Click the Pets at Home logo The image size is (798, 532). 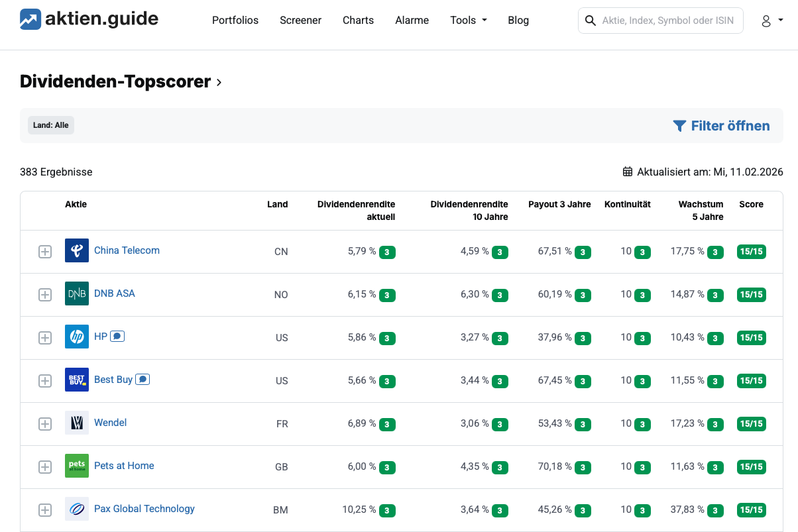click(x=77, y=466)
